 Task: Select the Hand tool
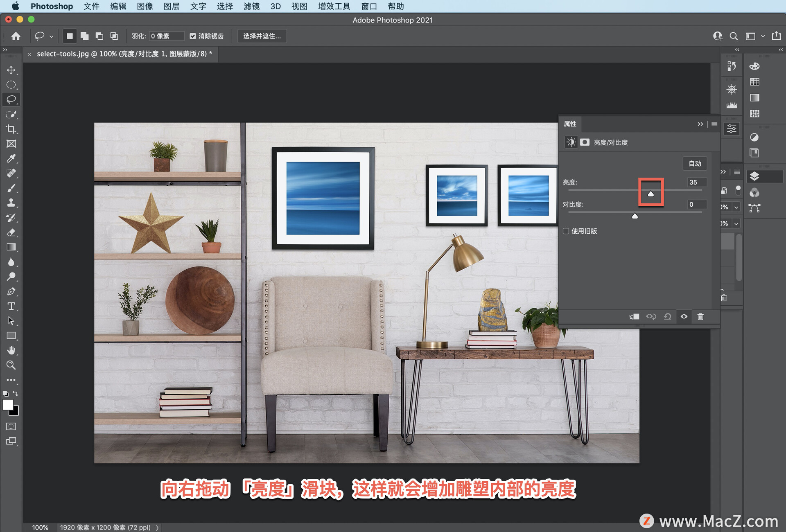point(11,350)
